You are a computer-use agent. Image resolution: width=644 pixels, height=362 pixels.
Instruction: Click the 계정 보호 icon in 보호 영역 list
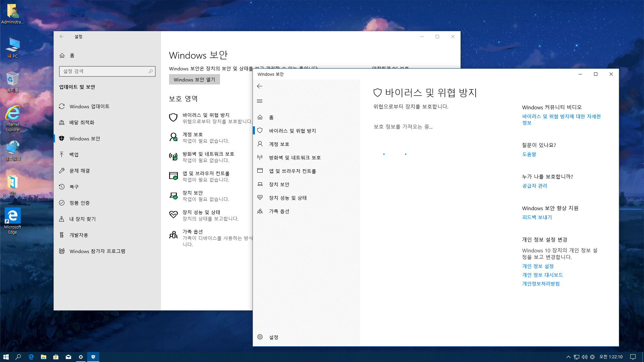173,137
